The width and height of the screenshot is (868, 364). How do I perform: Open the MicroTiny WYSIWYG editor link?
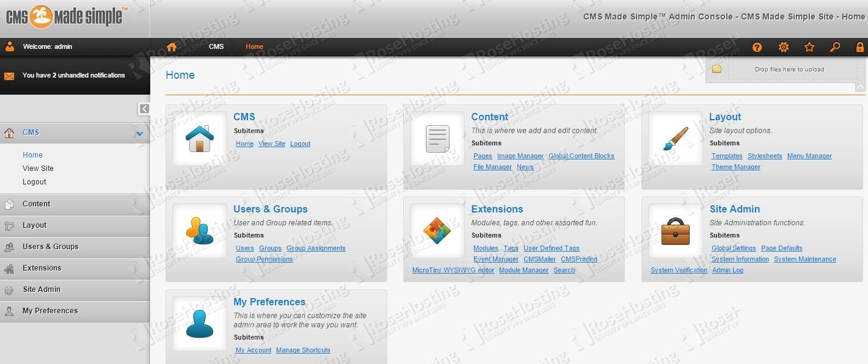pyautogui.click(x=453, y=271)
